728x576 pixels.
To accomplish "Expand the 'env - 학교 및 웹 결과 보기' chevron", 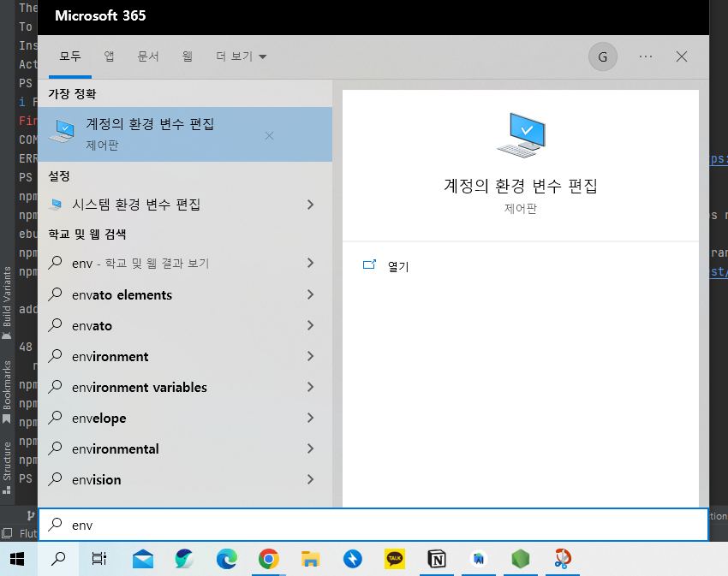I will [311, 263].
